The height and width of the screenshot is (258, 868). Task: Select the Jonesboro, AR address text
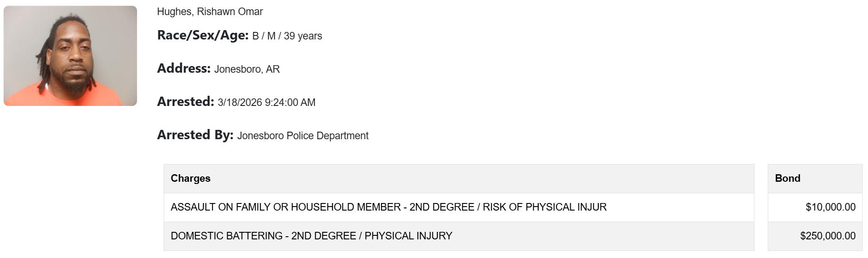click(247, 69)
